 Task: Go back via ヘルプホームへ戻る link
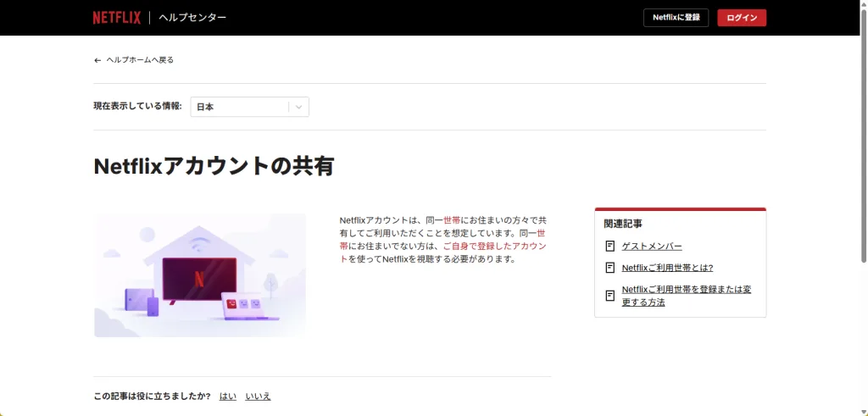click(x=140, y=60)
